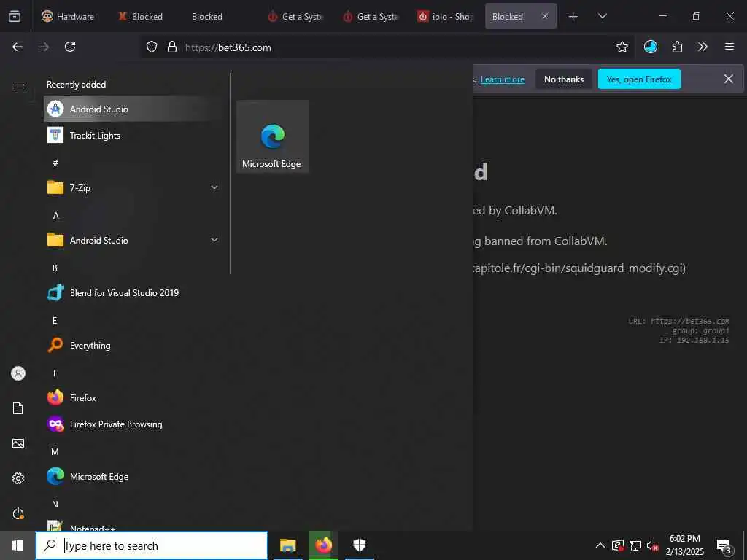Switch to the first Get a System tab
This screenshot has width=747, height=560.
(295, 16)
